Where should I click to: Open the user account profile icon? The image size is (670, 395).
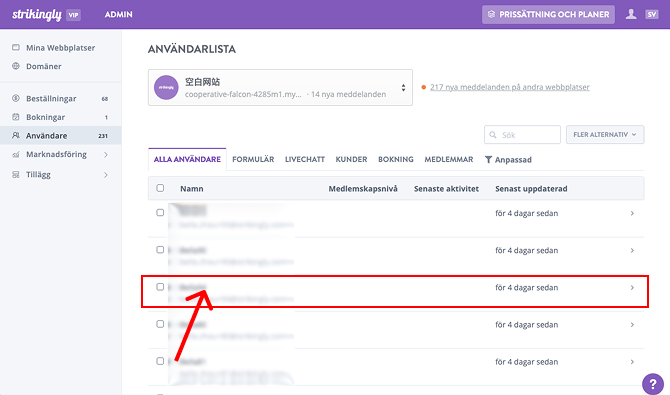point(631,15)
